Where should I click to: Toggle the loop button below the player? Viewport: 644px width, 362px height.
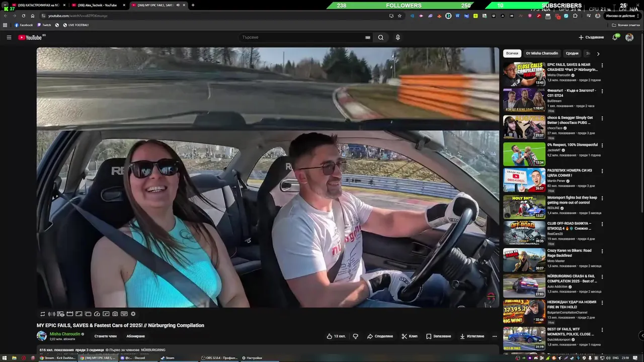(42, 314)
